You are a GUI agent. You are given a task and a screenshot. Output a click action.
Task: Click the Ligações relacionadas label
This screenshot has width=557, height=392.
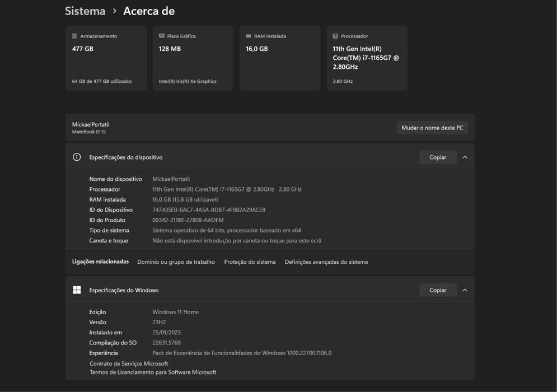(101, 262)
